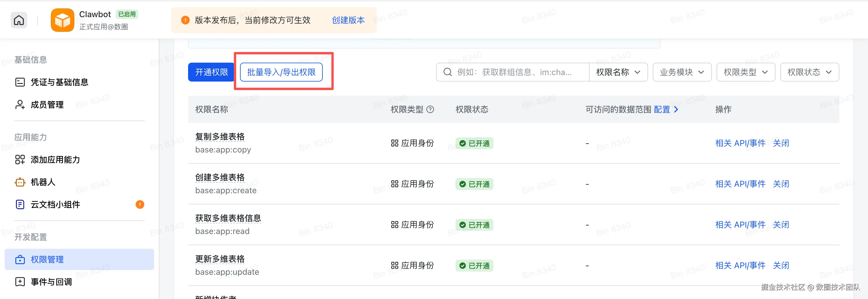Click the 创建版本 link in banner
This screenshot has width=868, height=299.
[x=348, y=20]
